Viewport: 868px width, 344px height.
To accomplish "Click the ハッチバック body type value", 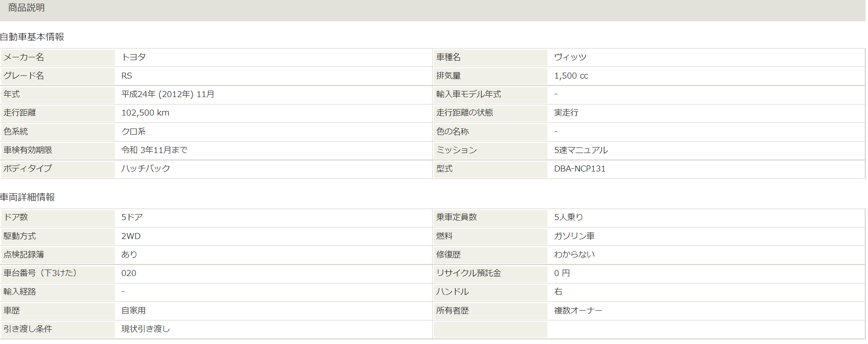I will pyautogui.click(x=146, y=169).
